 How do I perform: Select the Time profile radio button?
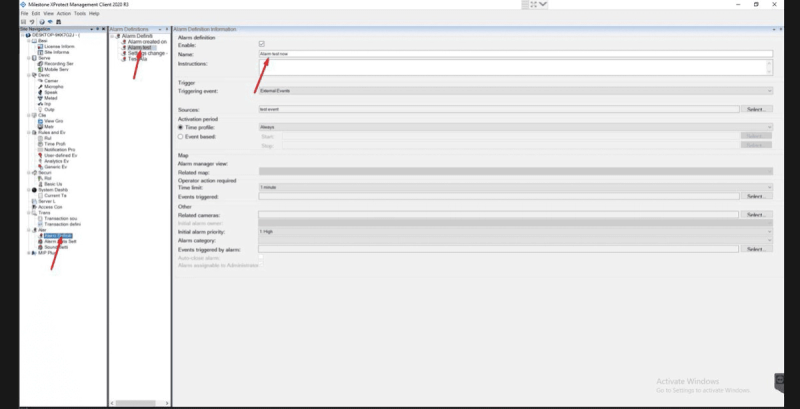click(x=180, y=127)
